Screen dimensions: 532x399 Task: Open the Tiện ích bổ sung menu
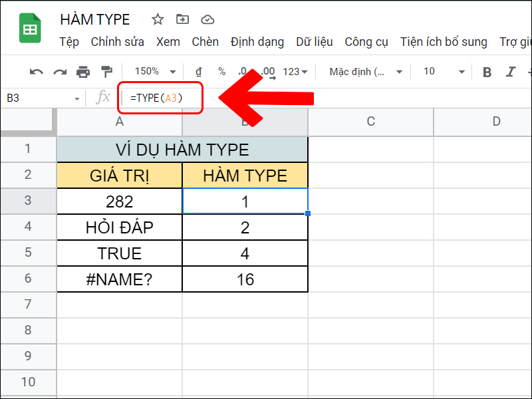(x=444, y=42)
